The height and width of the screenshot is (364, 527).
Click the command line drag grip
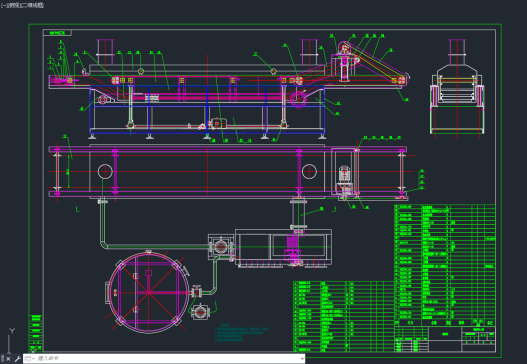3,359
